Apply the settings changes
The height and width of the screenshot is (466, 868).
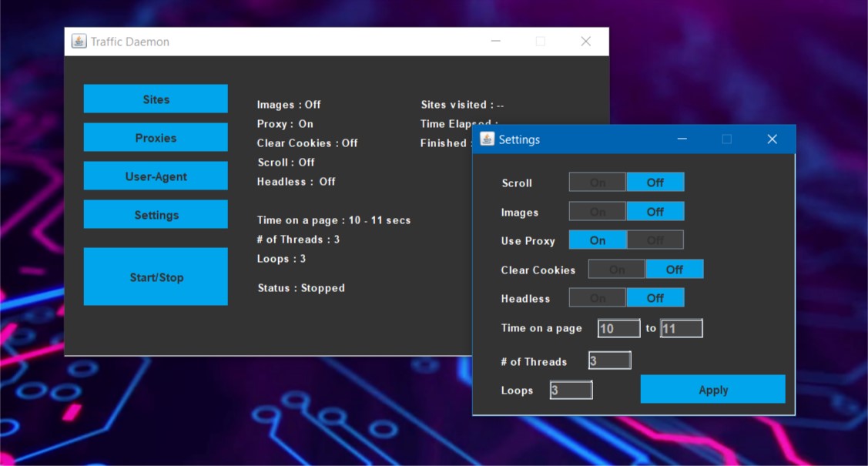click(712, 390)
